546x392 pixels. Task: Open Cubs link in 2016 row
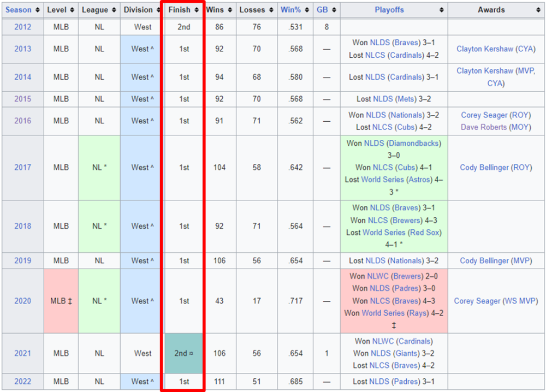pos(407,127)
